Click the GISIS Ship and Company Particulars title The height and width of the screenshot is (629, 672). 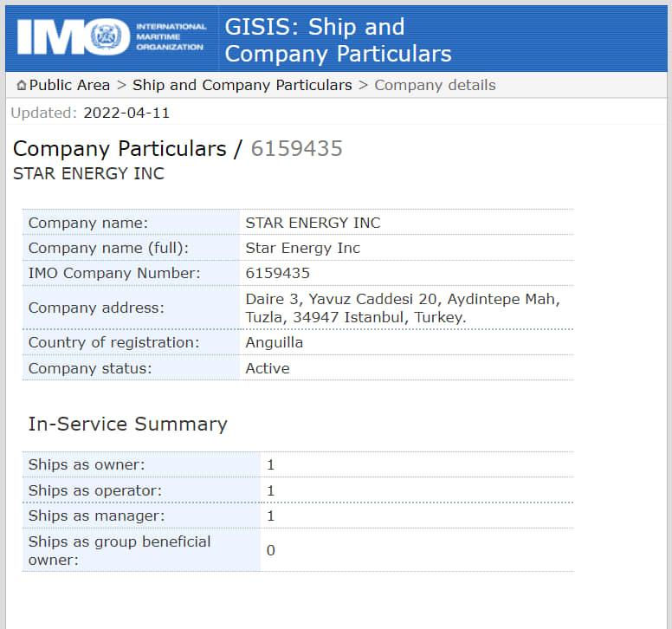pyautogui.click(x=338, y=40)
